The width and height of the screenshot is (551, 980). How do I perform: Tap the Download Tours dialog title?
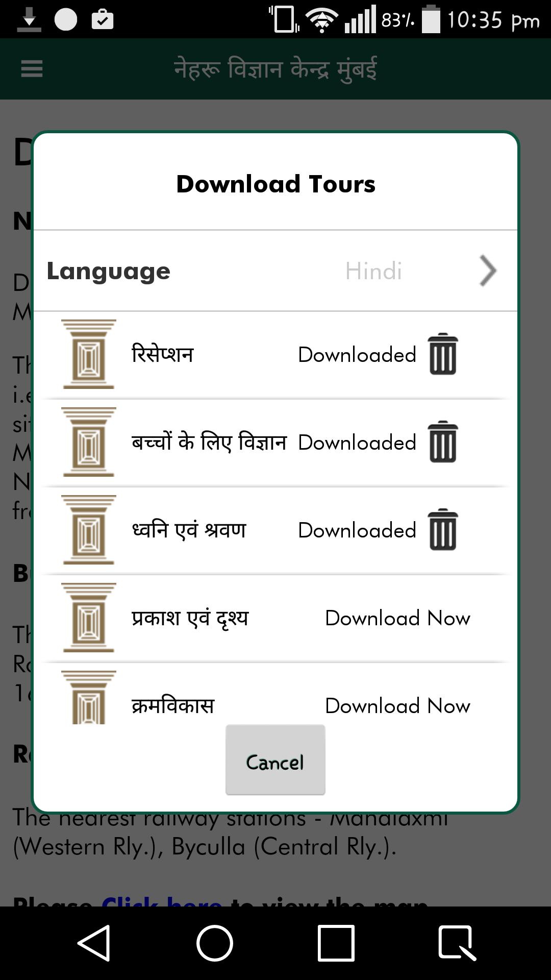pos(275,184)
